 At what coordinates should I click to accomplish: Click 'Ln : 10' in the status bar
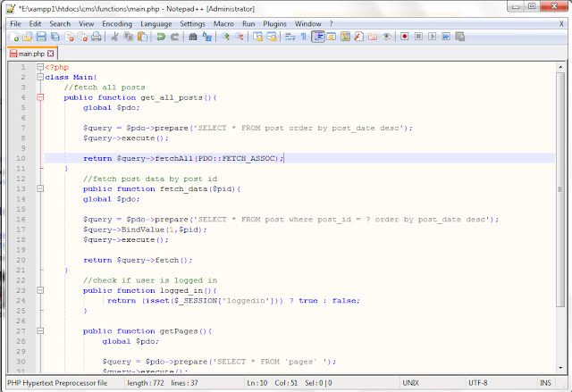click(x=257, y=383)
